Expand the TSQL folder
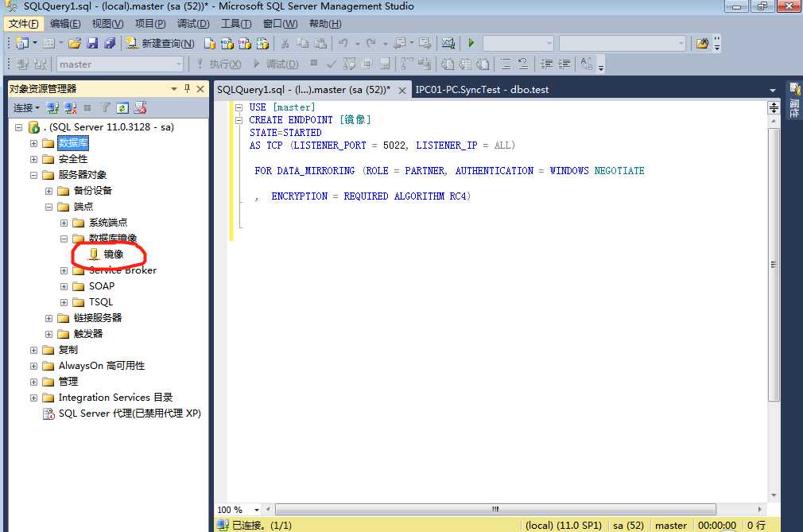 64,302
